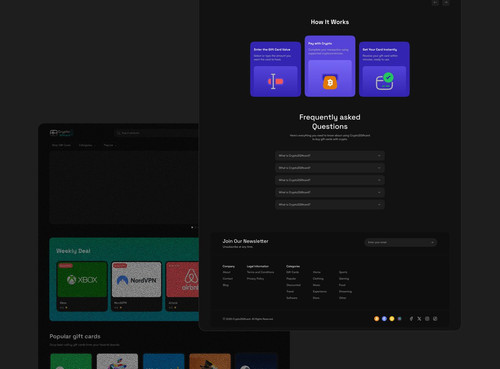The height and width of the screenshot is (369, 500).
Task: Click the red discount badge on NordVPN card
Action: point(120,266)
